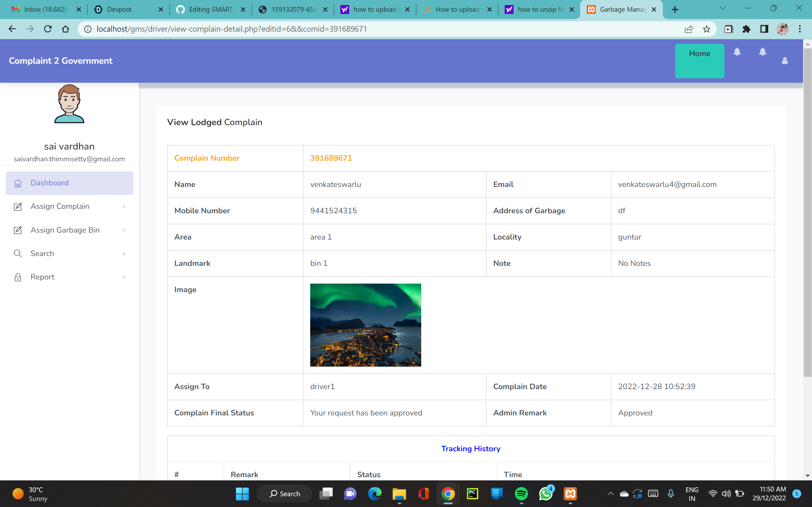The height and width of the screenshot is (507, 812).
Task: Click the aurora complaint image thumbnail
Action: (365, 325)
